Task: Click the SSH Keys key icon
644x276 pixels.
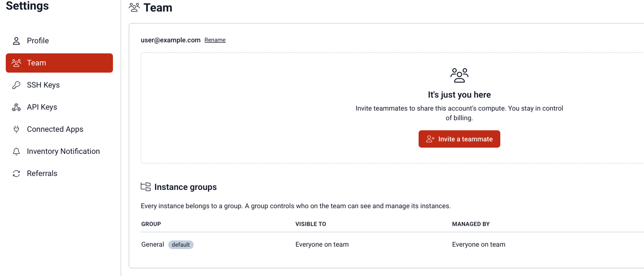Action: [16, 85]
